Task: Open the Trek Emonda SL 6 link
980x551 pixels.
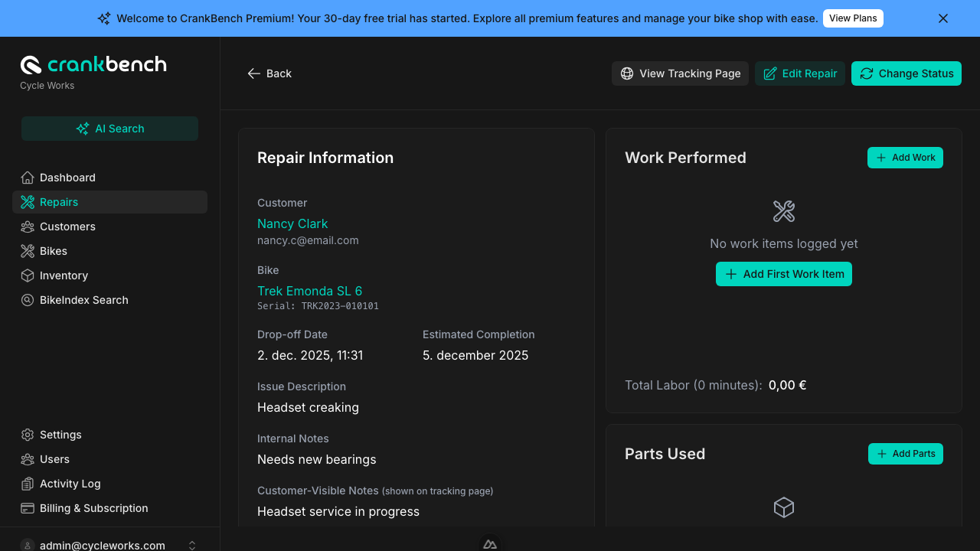Action: 309,291
